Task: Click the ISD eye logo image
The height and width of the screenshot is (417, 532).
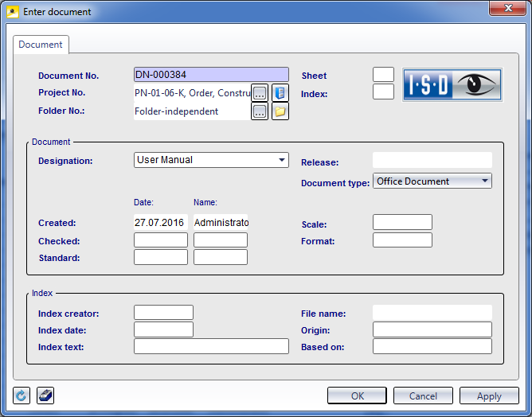Action: pyautogui.click(x=452, y=84)
